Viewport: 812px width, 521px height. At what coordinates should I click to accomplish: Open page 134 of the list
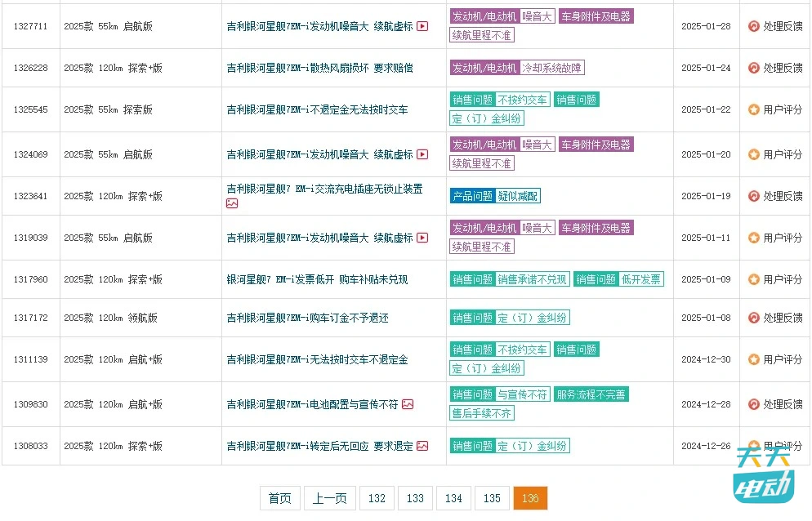coord(453,498)
